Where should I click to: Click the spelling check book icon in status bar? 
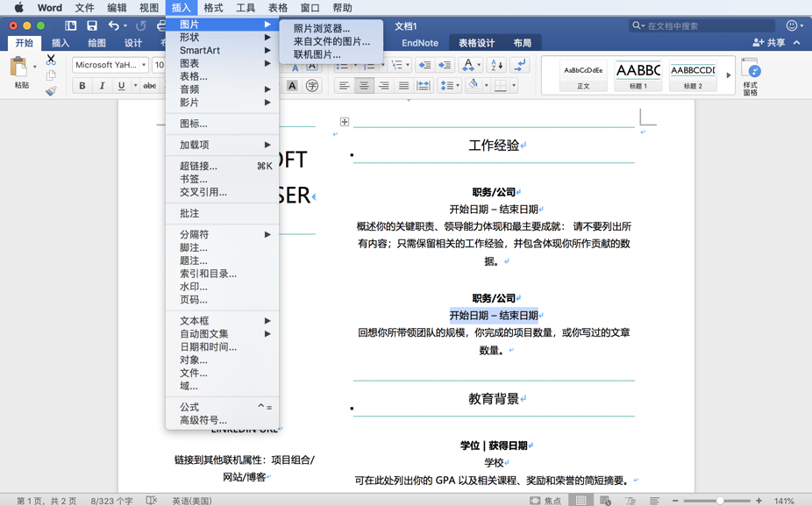click(151, 501)
